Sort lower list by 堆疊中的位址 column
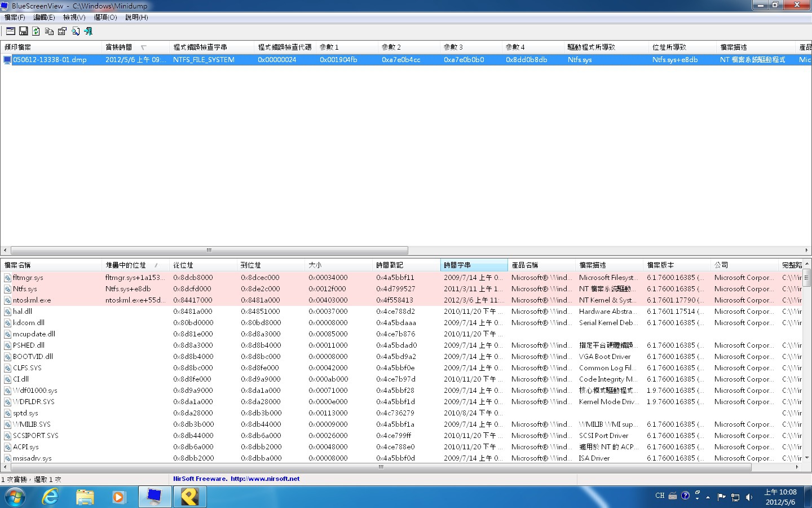Image resolution: width=812 pixels, height=508 pixels. click(126, 265)
